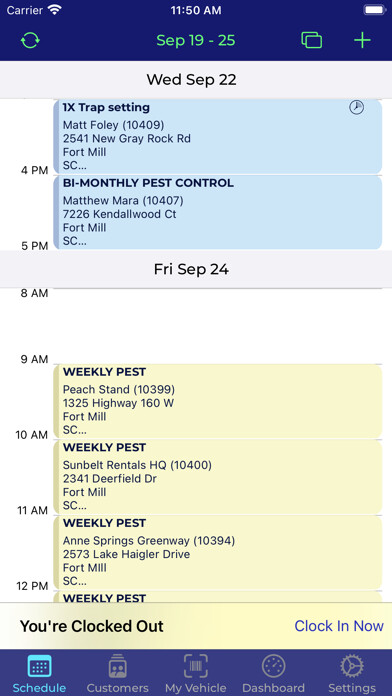Image resolution: width=392 pixels, height=696 pixels.
Task: Open Peach Stand weekly pest appointment
Action: click(218, 401)
